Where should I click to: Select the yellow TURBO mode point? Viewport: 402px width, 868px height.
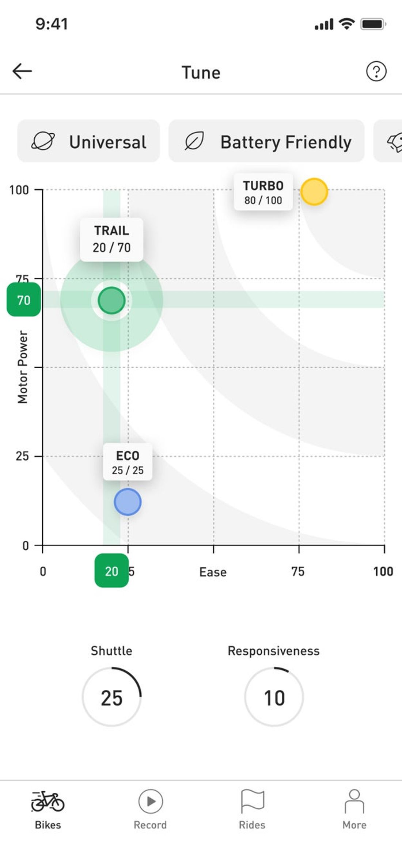(314, 192)
